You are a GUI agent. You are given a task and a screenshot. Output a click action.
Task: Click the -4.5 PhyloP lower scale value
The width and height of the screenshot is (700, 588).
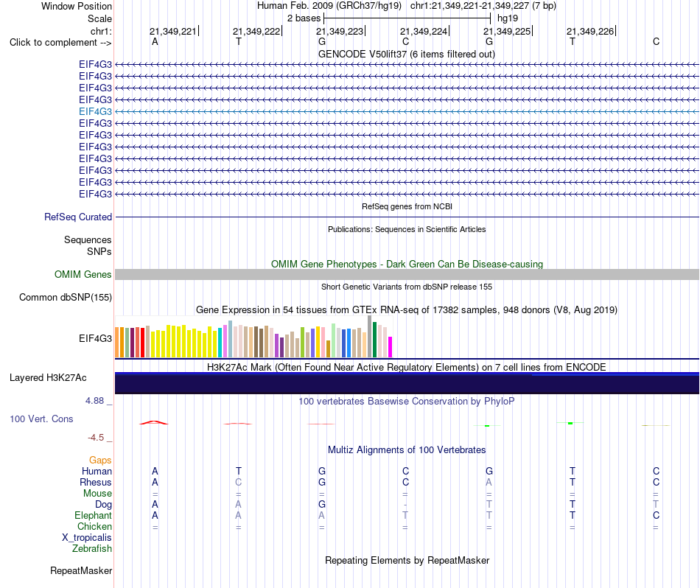[x=96, y=438]
